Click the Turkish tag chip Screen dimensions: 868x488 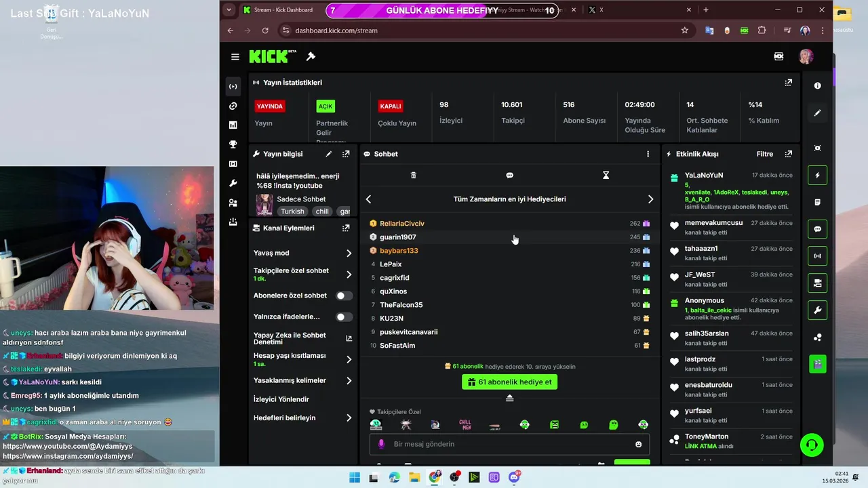coord(293,211)
